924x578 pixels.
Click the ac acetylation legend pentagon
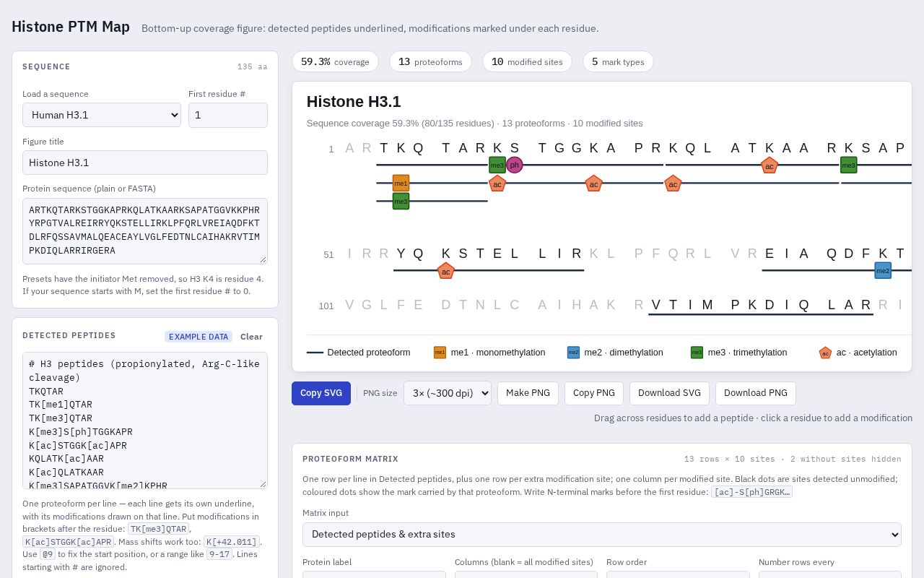pyautogui.click(x=825, y=353)
